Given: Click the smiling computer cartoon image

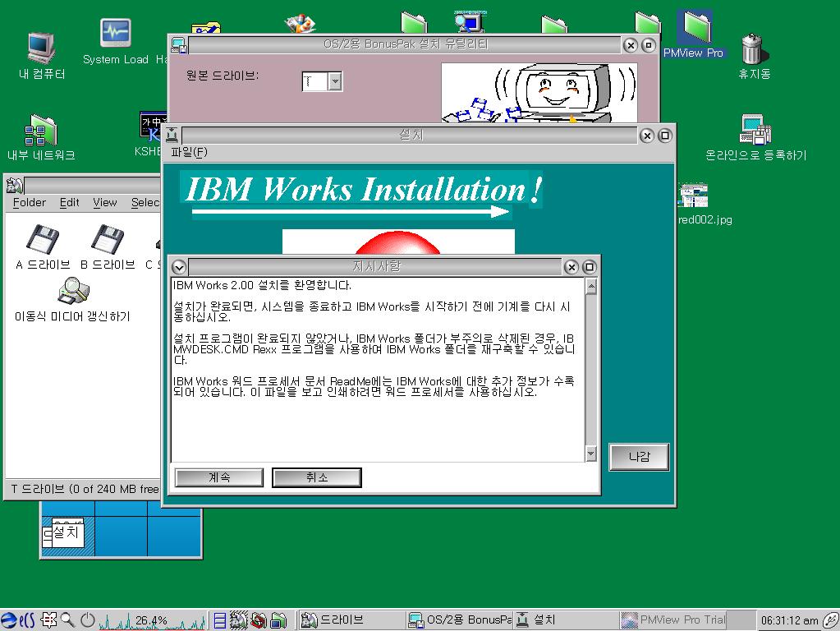Looking at the screenshot, I should (539, 93).
